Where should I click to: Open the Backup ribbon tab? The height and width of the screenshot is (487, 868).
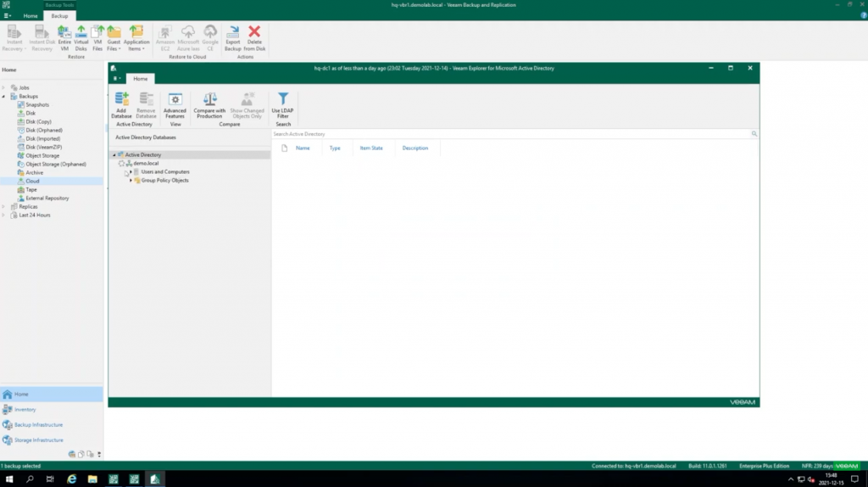(60, 16)
